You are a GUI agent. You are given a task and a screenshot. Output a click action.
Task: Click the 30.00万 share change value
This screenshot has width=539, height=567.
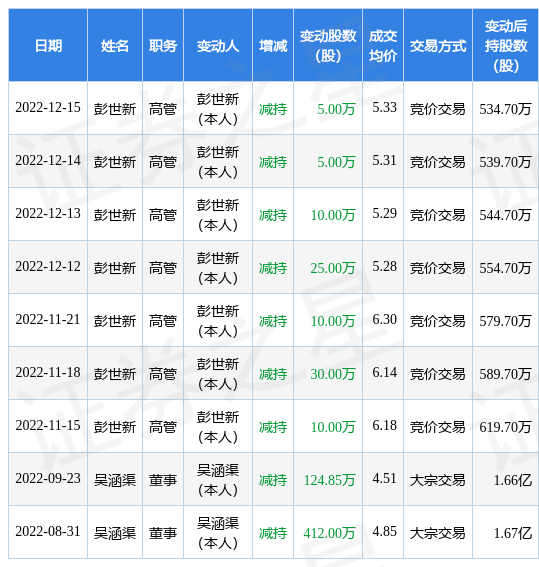pos(333,374)
